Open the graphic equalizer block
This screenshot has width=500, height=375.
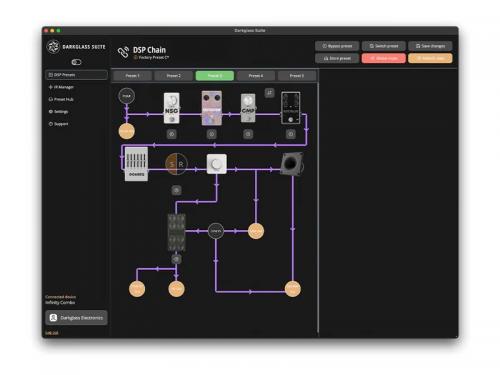(136, 164)
